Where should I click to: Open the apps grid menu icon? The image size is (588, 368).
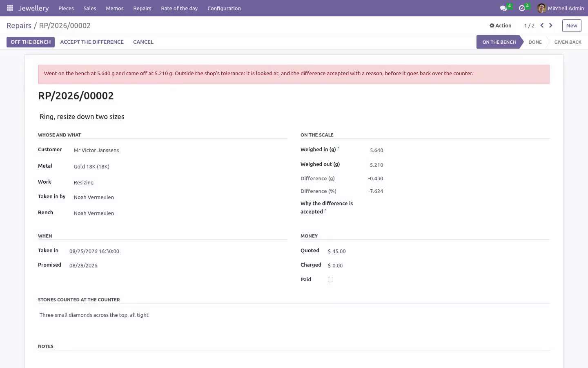pyautogui.click(x=10, y=8)
